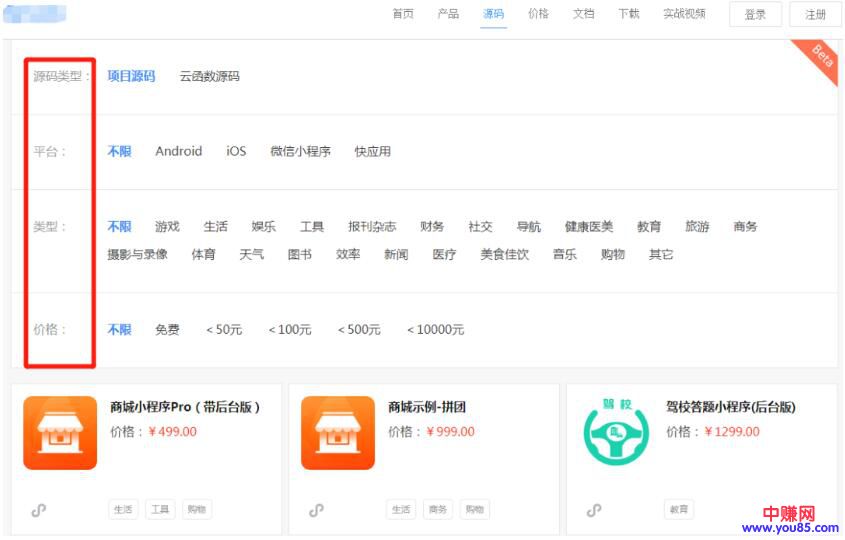Filter by 微信小程序 platform

point(300,152)
